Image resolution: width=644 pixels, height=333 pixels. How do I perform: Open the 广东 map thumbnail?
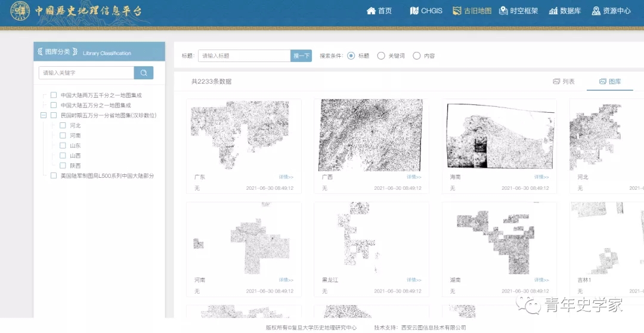click(243, 135)
